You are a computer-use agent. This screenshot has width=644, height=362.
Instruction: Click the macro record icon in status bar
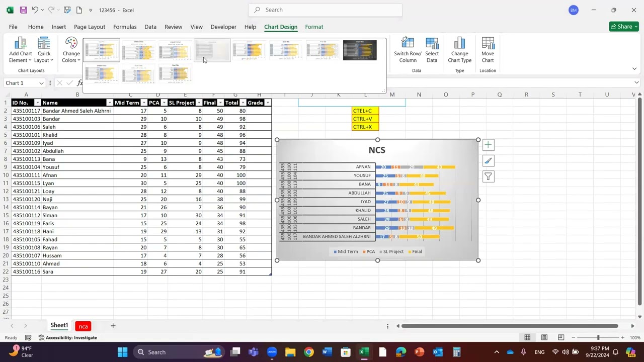[x=28, y=337]
